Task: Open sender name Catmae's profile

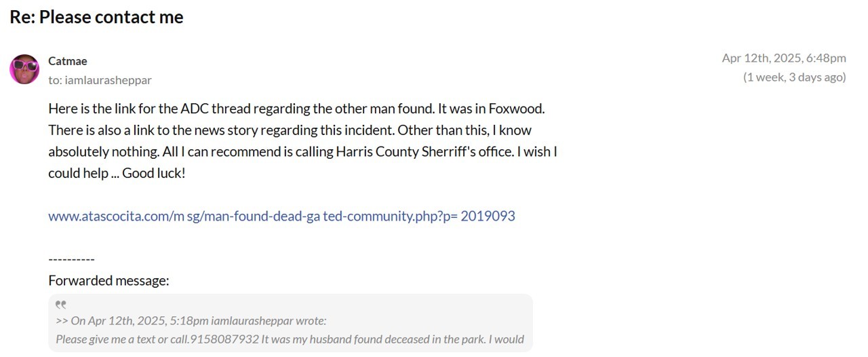Action: (68, 61)
